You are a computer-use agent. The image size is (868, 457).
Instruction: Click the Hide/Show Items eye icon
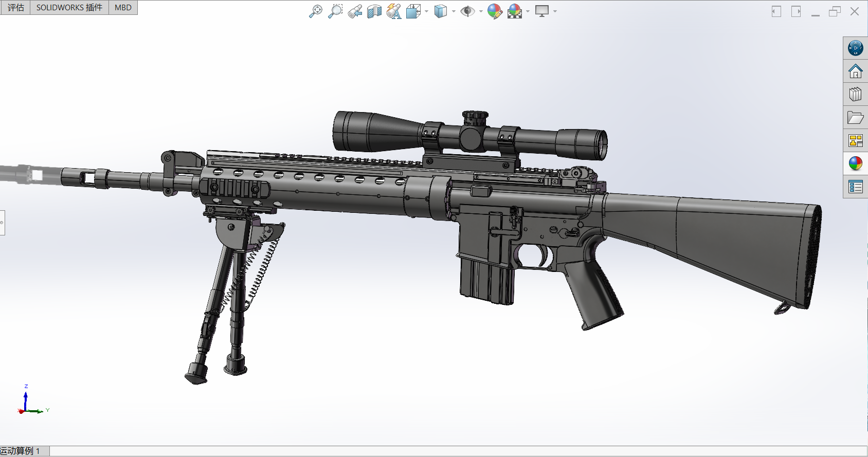coord(467,11)
